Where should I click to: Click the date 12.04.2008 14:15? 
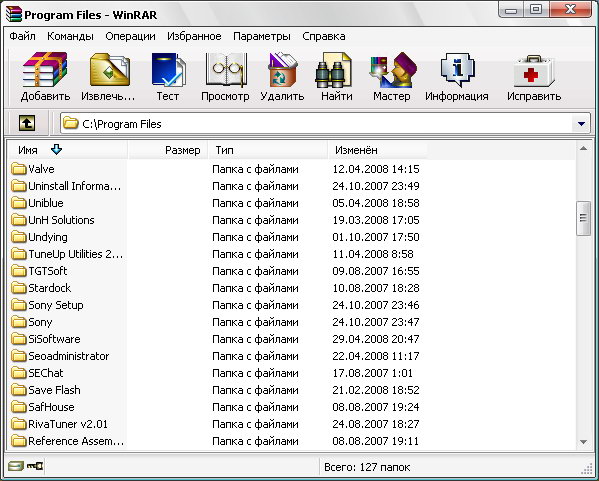[376, 169]
